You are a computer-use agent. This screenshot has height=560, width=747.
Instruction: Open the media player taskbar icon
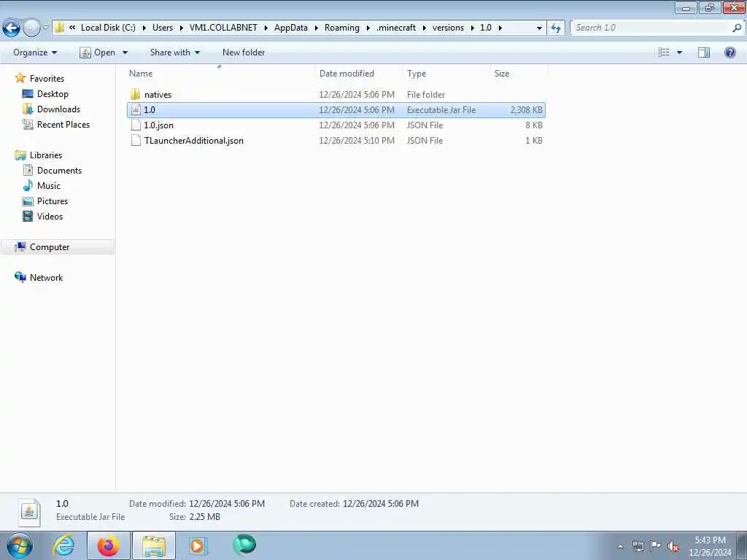197,545
